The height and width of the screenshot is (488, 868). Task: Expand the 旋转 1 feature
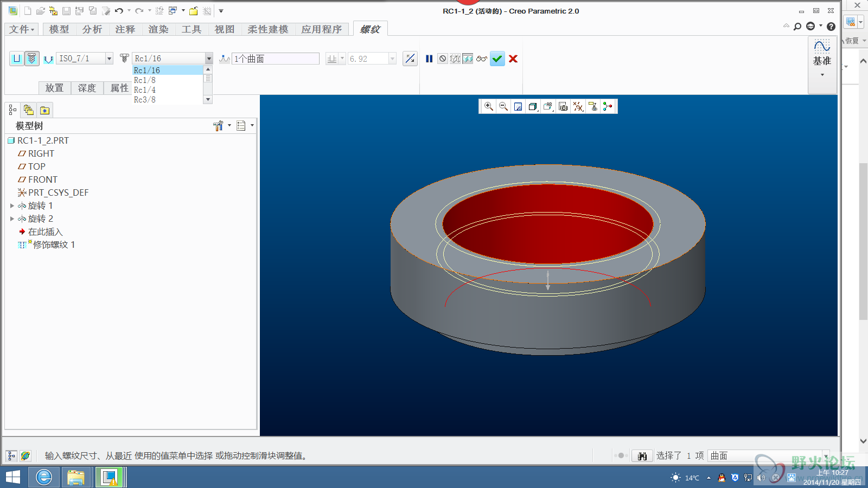coord(12,206)
